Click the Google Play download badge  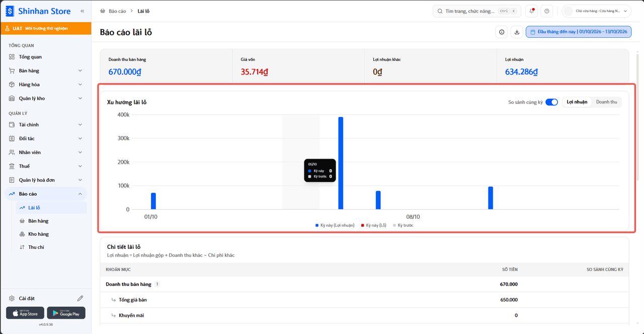coord(66,313)
